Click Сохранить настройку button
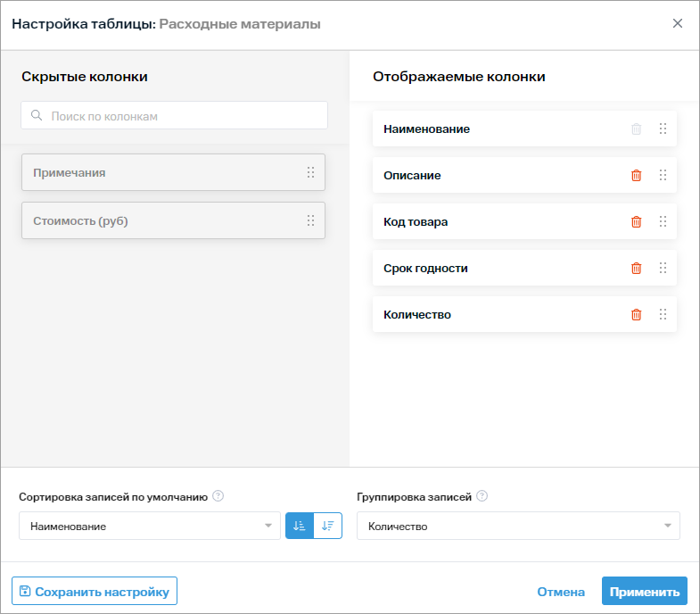The width and height of the screenshot is (700, 614). tap(95, 591)
